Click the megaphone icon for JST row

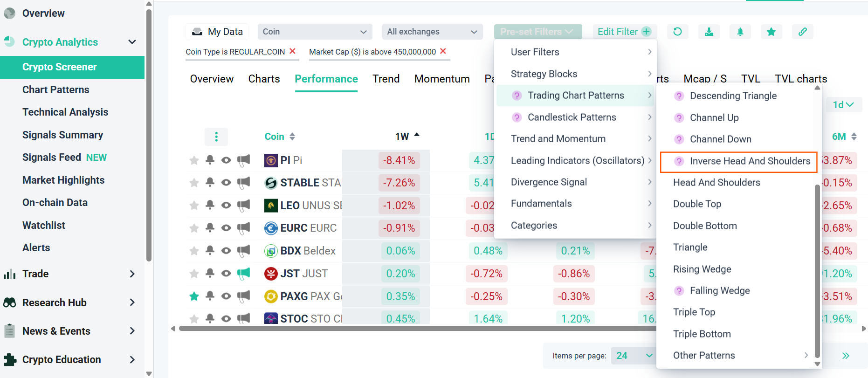tap(243, 274)
